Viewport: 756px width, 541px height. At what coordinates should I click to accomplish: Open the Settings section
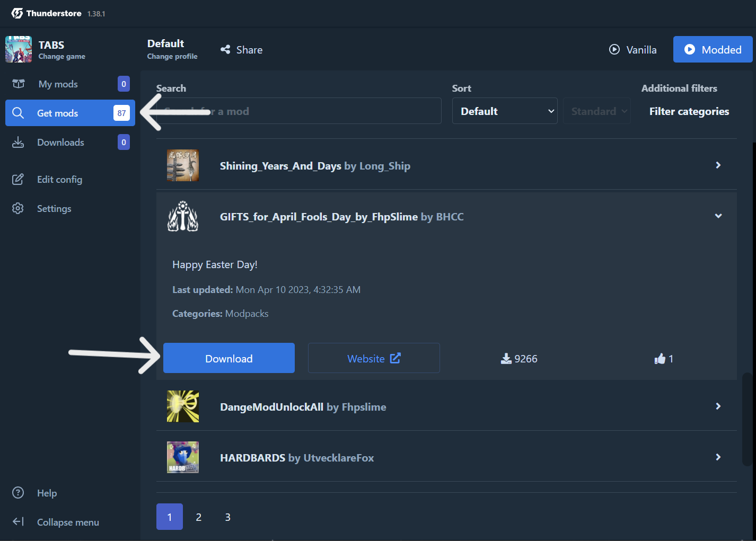(70, 208)
